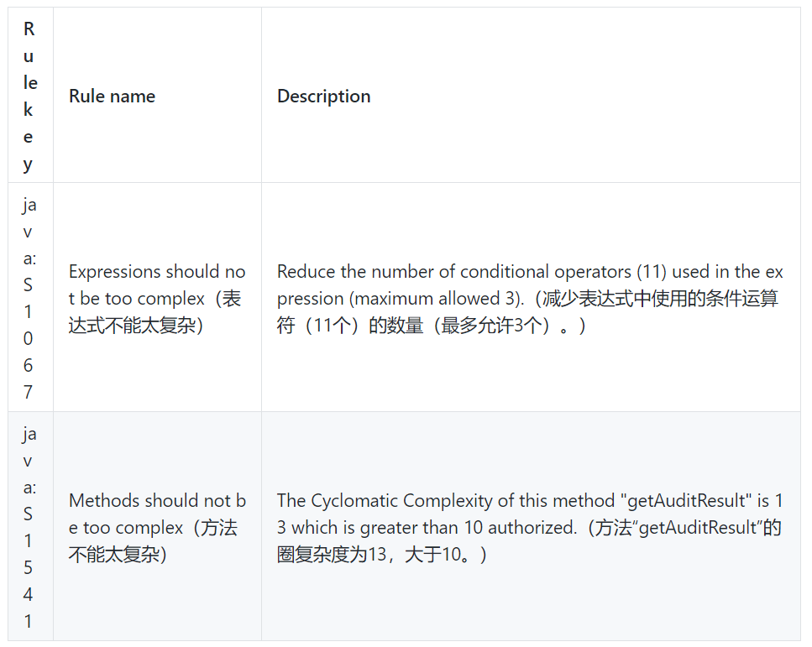Click the Chinese text "表达式不能太复杂"
Screen dimensions: 812x647
click(136, 325)
